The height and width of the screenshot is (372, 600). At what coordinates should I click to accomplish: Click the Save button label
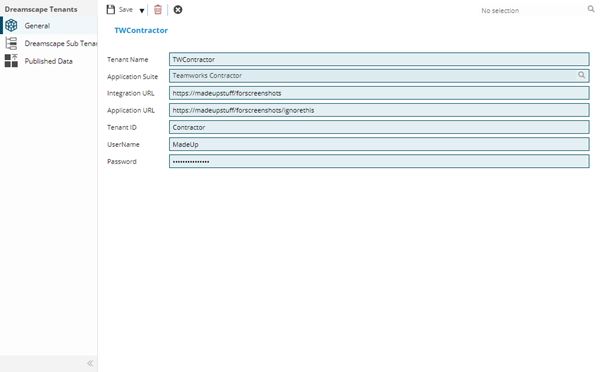(126, 10)
